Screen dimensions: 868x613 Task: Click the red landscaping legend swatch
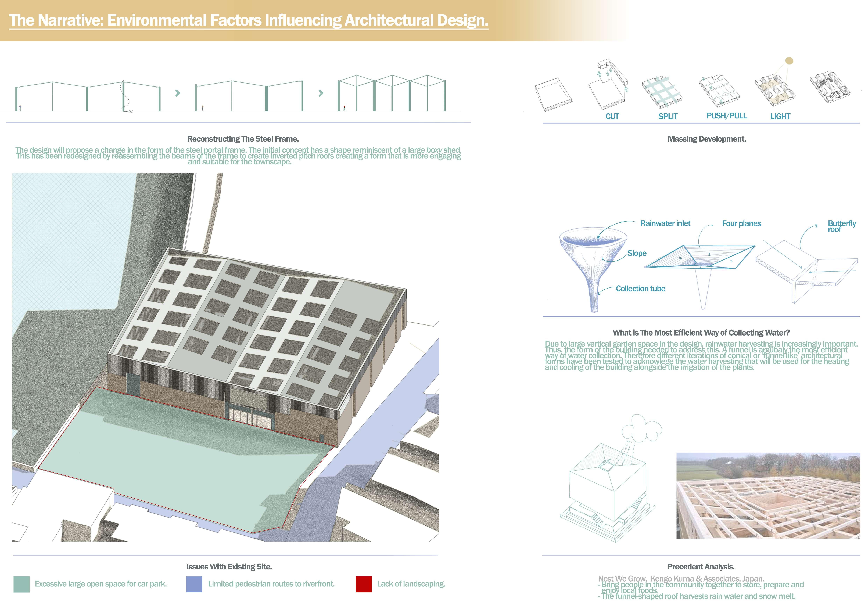pos(364,584)
